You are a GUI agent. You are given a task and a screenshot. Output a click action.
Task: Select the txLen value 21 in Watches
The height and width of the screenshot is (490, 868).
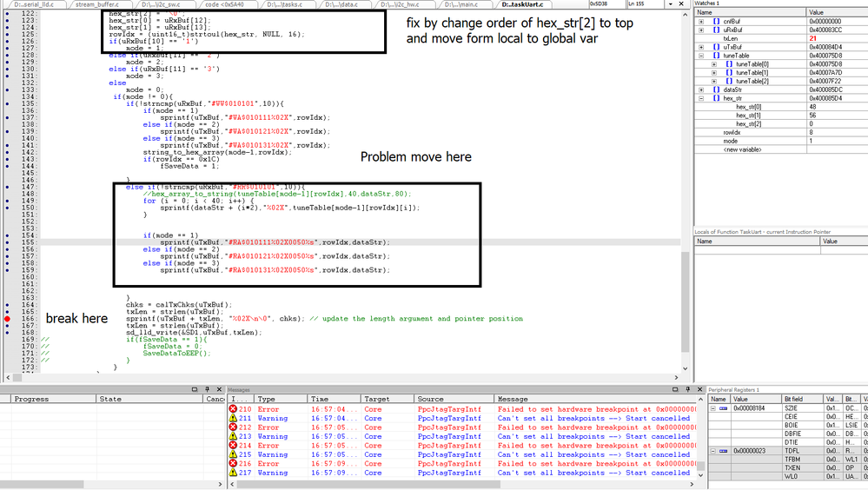812,39
